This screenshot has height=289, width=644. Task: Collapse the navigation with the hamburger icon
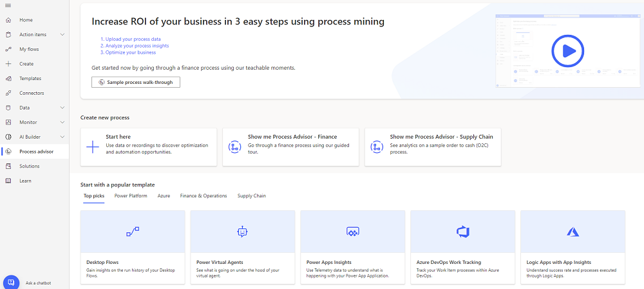[x=8, y=6]
